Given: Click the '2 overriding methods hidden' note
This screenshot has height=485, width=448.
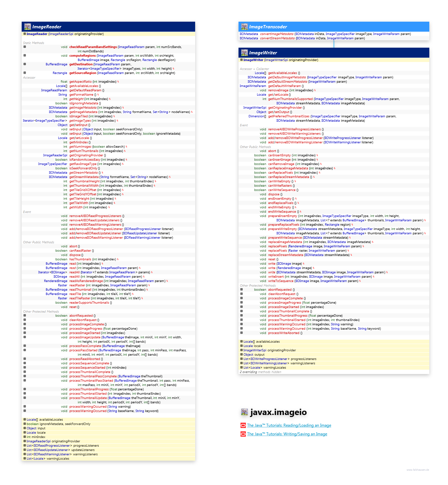Looking at the screenshot, I should pyautogui.click(x=261, y=372).
